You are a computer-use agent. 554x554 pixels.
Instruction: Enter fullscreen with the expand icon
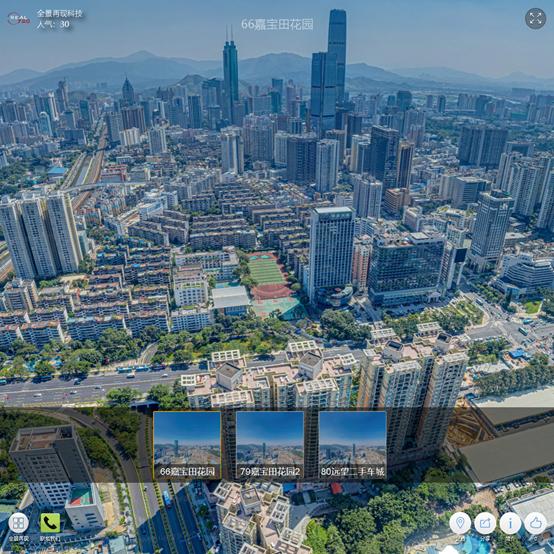pos(535,18)
